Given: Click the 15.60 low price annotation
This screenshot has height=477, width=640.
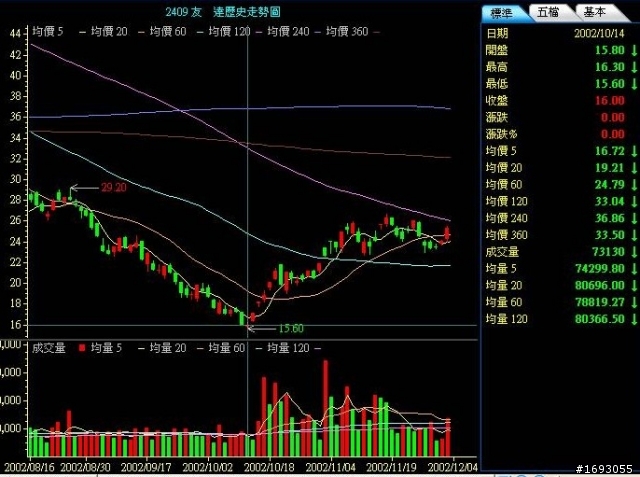Looking at the screenshot, I should pyautogui.click(x=291, y=328).
